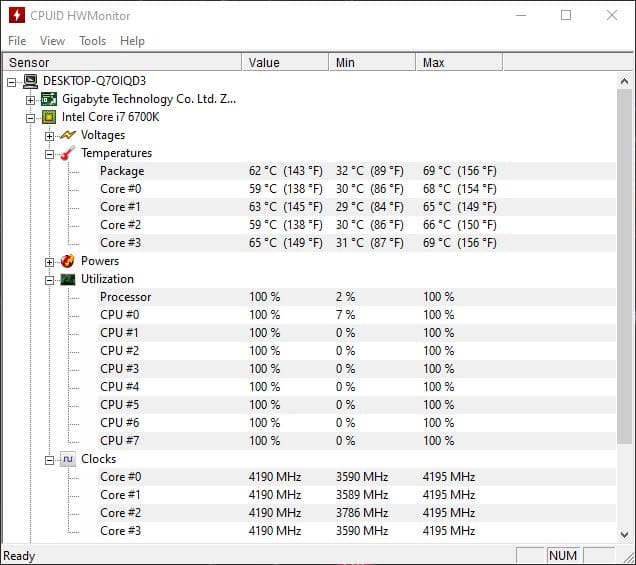Viewport: 636px width, 565px height.
Task: Open the Tools menu
Action: pos(92,41)
